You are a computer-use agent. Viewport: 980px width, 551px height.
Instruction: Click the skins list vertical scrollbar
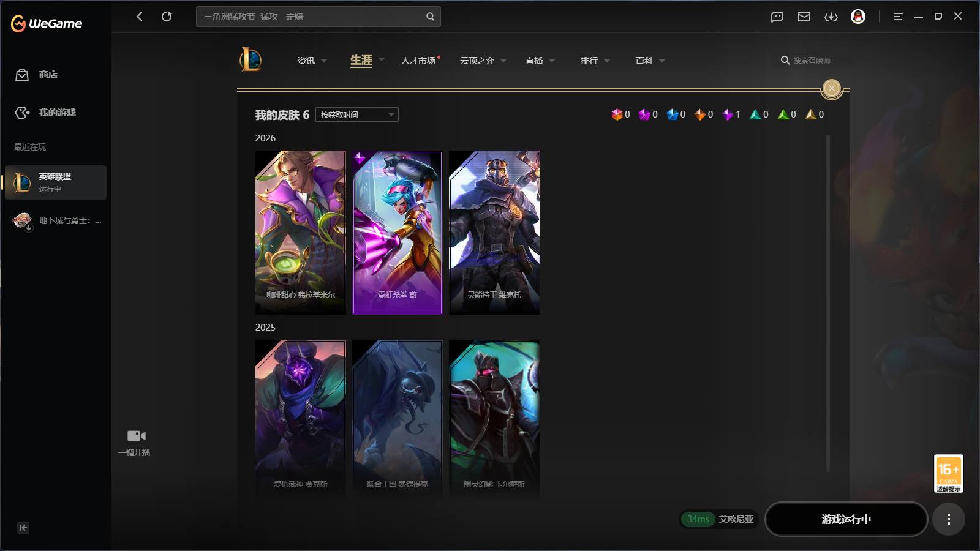(828, 304)
